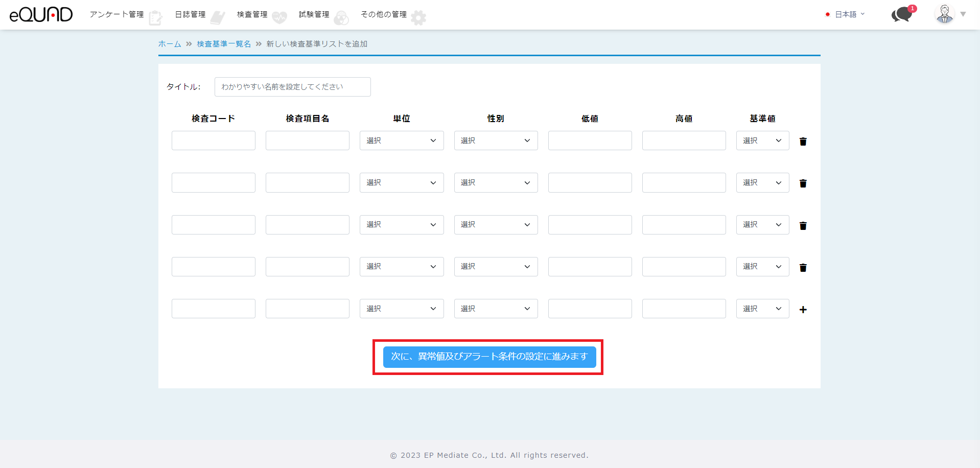The image size is (980, 468).
Task: Click the fourth row trash icon
Action: pos(803,268)
